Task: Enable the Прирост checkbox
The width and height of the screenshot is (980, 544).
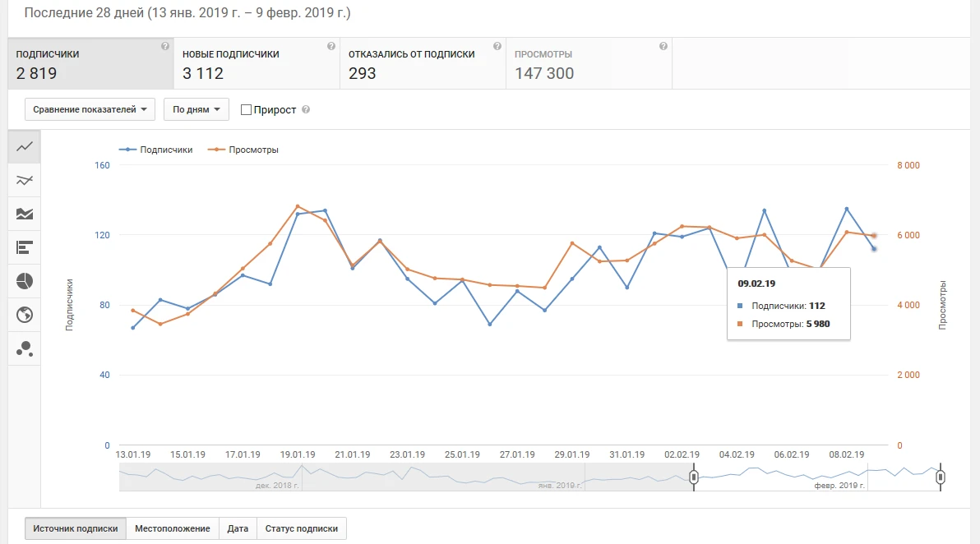Action: pyautogui.click(x=246, y=110)
